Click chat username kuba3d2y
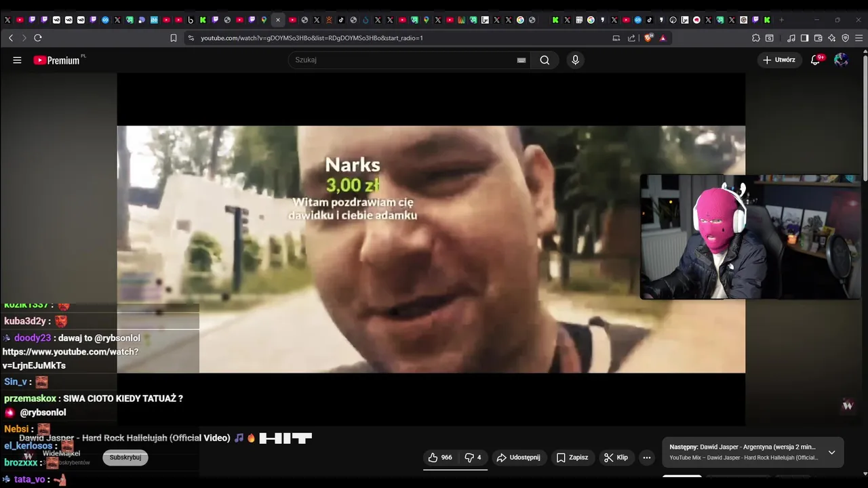Viewport: 868px width, 488px height. [x=25, y=321]
